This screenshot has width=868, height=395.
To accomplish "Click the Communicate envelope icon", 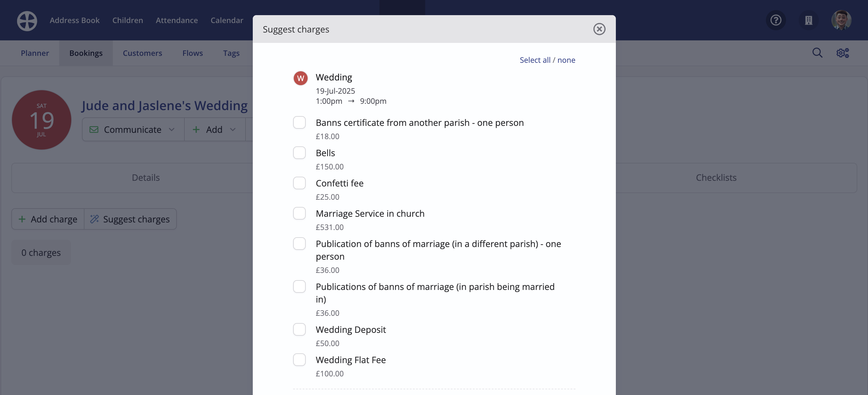I will [94, 130].
